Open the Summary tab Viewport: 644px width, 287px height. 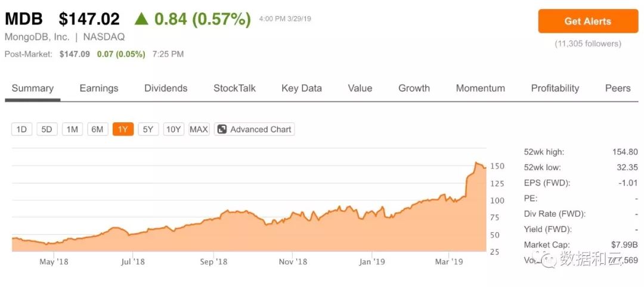[33, 88]
